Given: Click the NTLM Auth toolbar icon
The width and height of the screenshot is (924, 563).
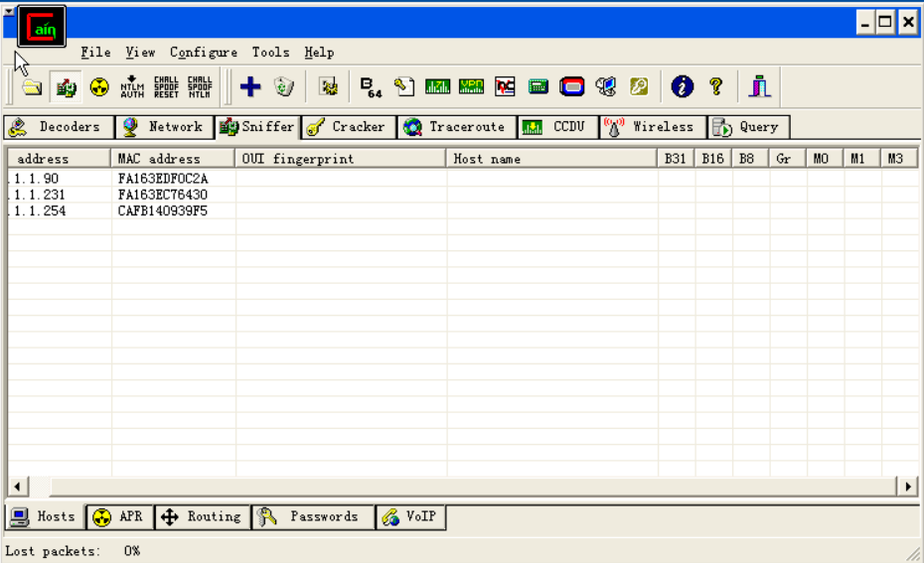Looking at the screenshot, I should 132,86.
